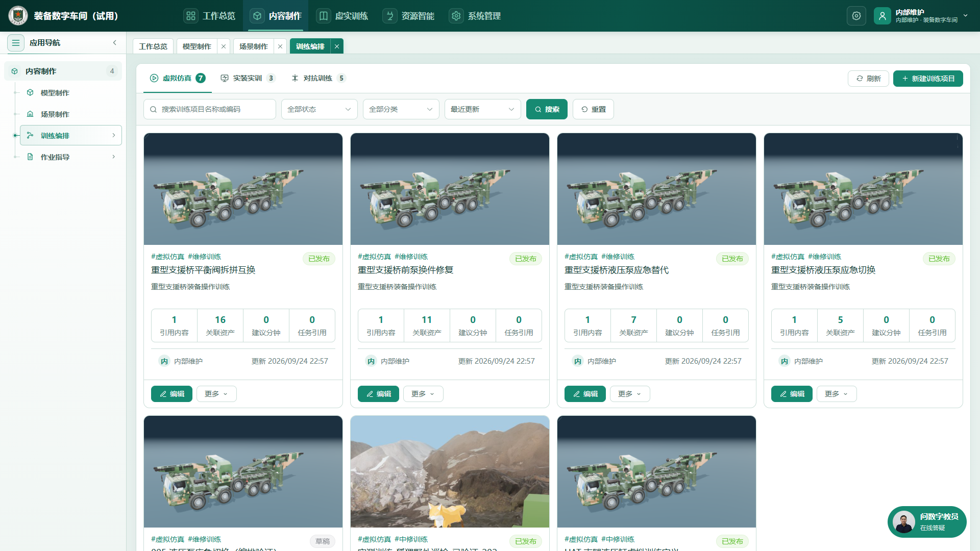Close the 模型制作 tab
Screen dimensions: 980x551
[x=223, y=46]
